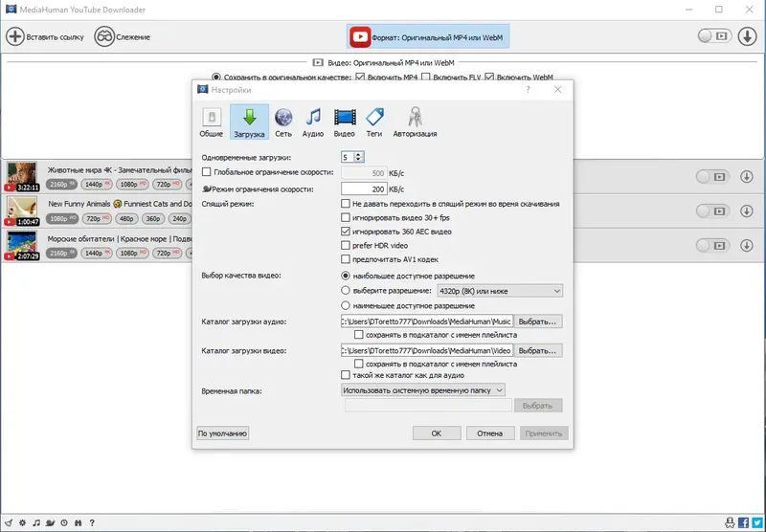Start download for Морские обитатели row
Screen dimensions: 766x532
pos(747,246)
